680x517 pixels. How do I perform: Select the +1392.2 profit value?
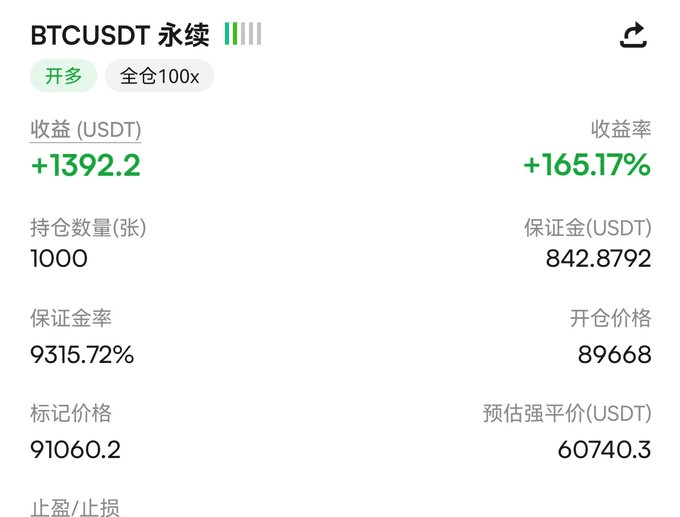[x=85, y=165]
